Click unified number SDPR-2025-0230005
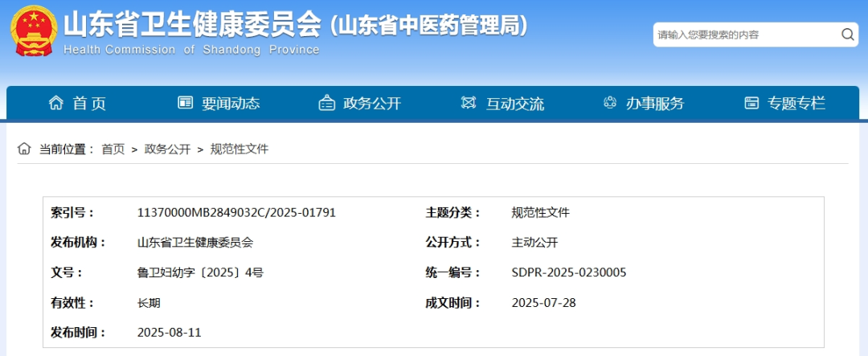 [x=569, y=273]
